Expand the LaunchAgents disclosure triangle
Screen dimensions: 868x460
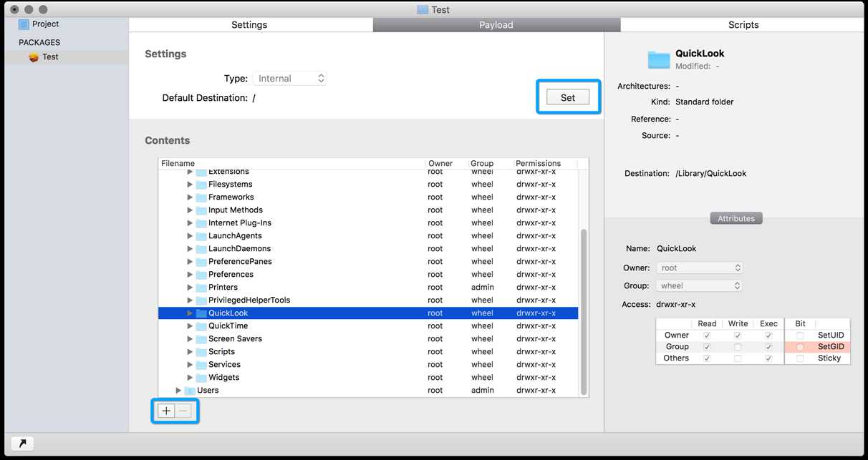(190, 236)
